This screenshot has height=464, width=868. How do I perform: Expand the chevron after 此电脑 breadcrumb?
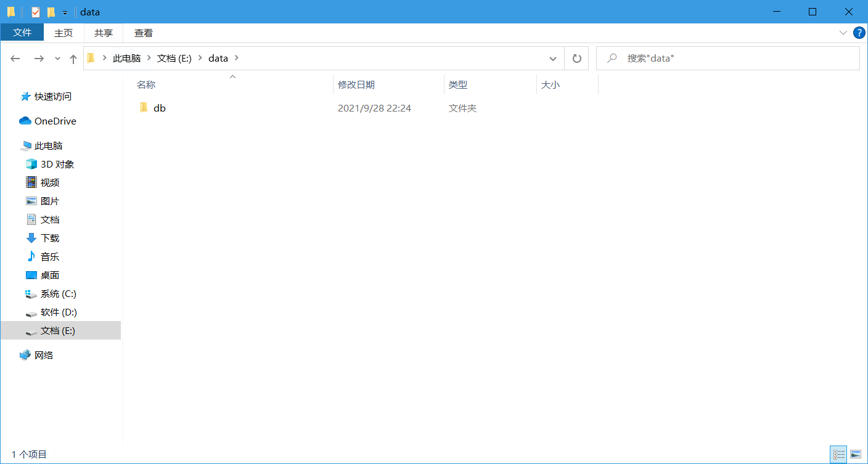149,59
